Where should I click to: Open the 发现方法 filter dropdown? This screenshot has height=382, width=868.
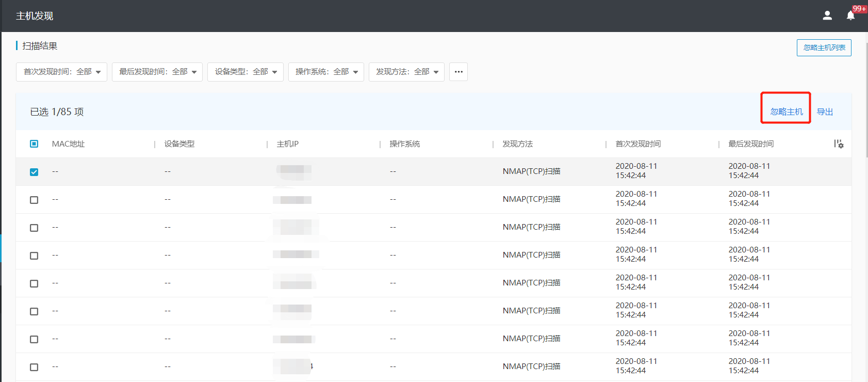point(406,72)
